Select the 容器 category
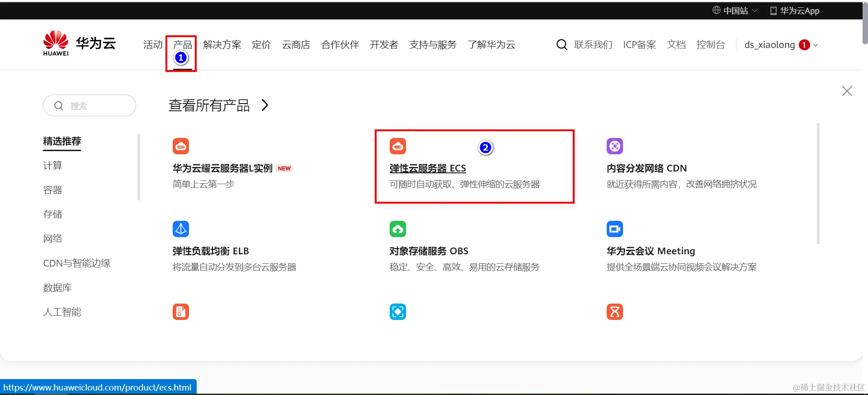Viewport: 868px width, 395px height. [x=52, y=190]
